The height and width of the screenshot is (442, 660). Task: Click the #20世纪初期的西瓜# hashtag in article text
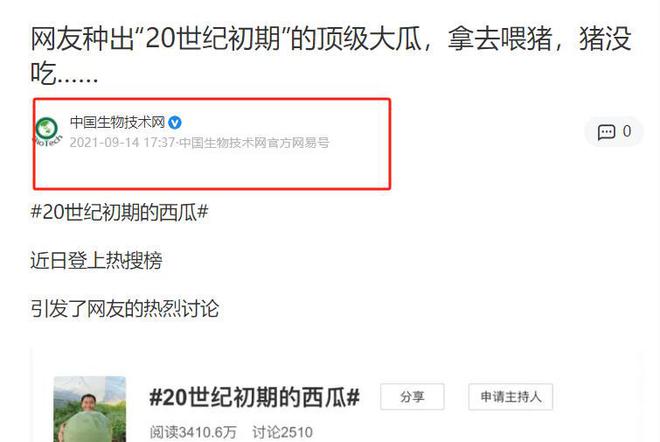tap(119, 212)
